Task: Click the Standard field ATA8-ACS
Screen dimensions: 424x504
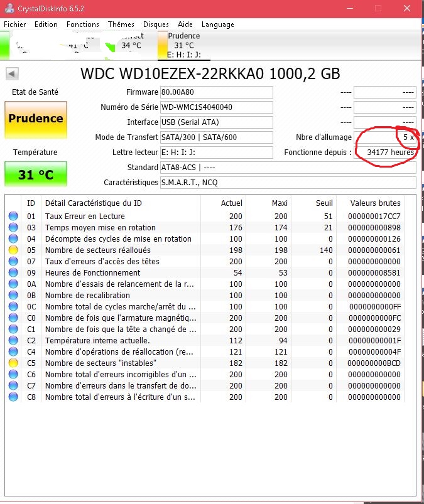Action: (x=288, y=168)
